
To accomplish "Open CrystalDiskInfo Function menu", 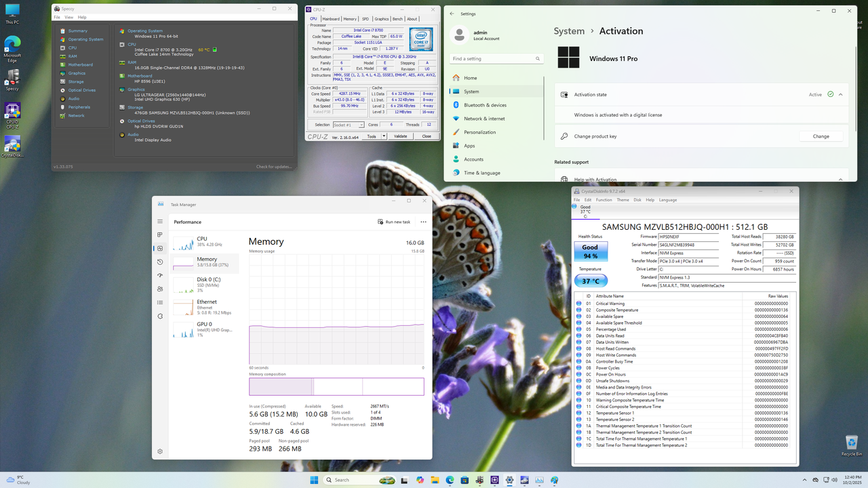I will pyautogui.click(x=604, y=200).
